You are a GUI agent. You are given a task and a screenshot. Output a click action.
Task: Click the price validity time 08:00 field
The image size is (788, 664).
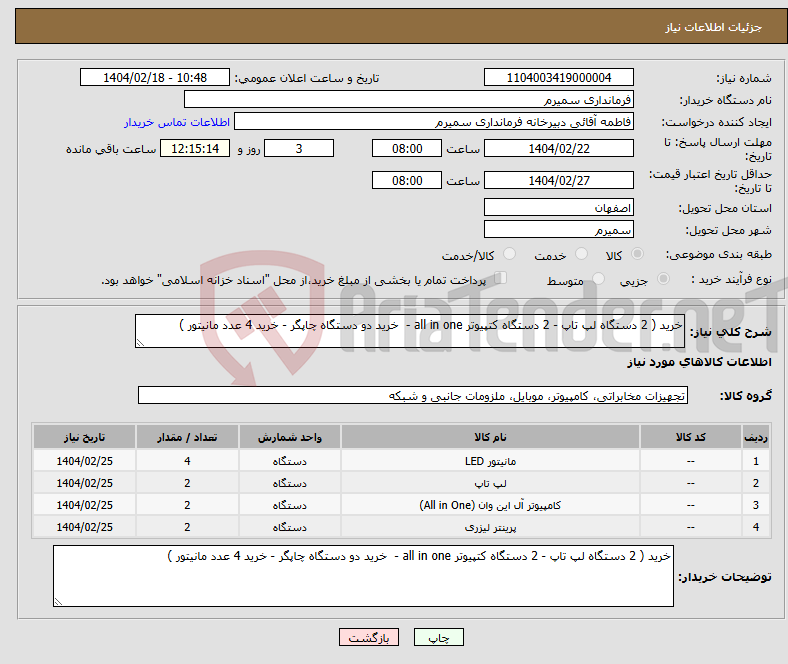click(407, 180)
